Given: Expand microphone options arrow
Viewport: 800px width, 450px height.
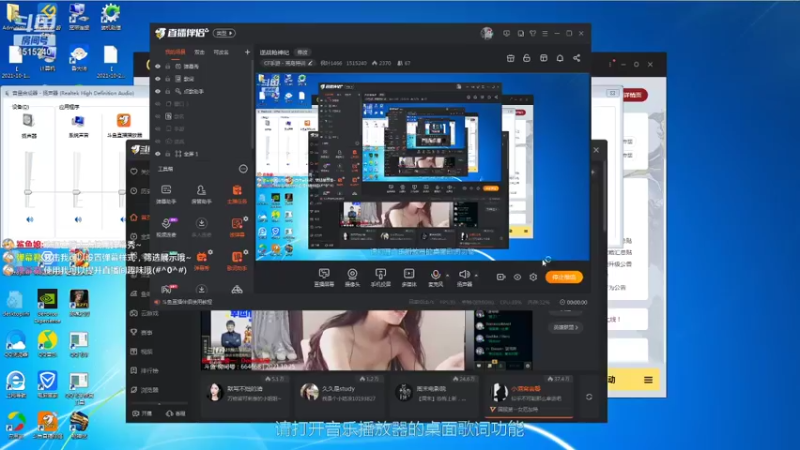Looking at the screenshot, I should tap(448, 276).
